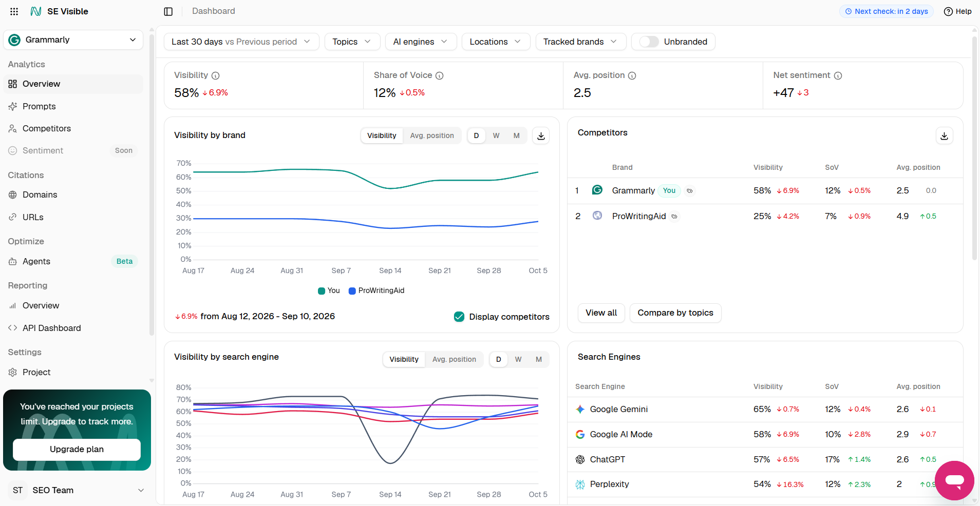Click the You legend color swatch

click(x=322, y=291)
